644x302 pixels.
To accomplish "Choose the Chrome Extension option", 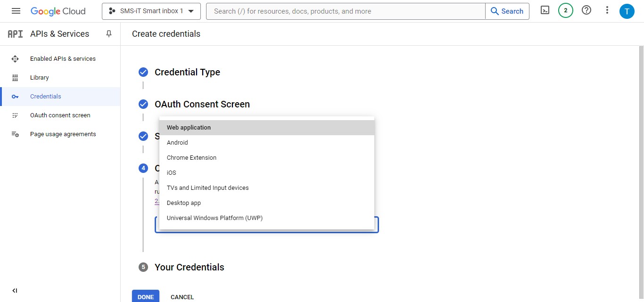I will tap(191, 157).
